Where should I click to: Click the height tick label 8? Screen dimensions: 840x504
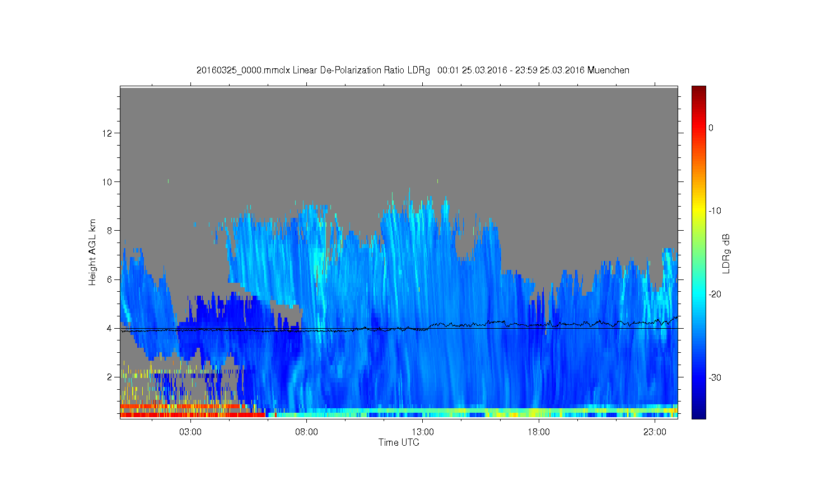pos(110,230)
